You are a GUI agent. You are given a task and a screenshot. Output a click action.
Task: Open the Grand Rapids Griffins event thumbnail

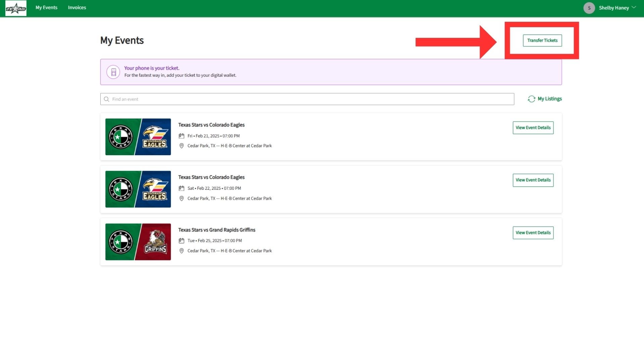pos(138,242)
